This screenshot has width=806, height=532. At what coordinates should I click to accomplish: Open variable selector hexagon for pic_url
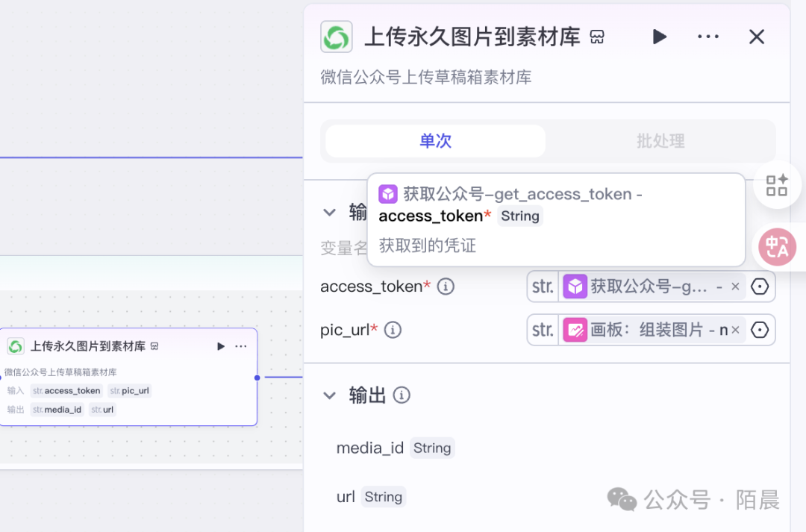(x=760, y=330)
